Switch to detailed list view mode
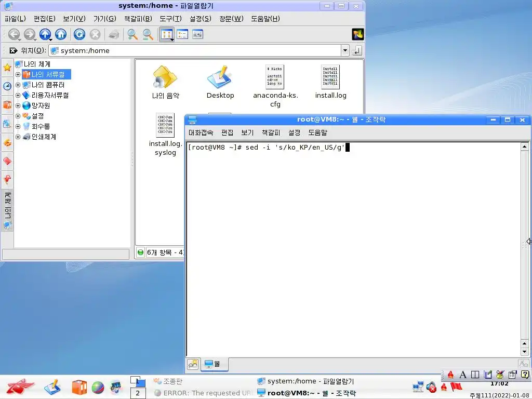532x399 pixels. click(x=182, y=34)
